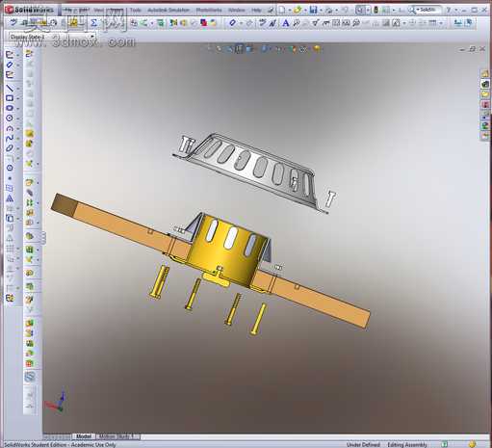The height and width of the screenshot is (448, 492).
Task: Click the coordinate triad in viewport corner
Action: [x=55, y=402]
